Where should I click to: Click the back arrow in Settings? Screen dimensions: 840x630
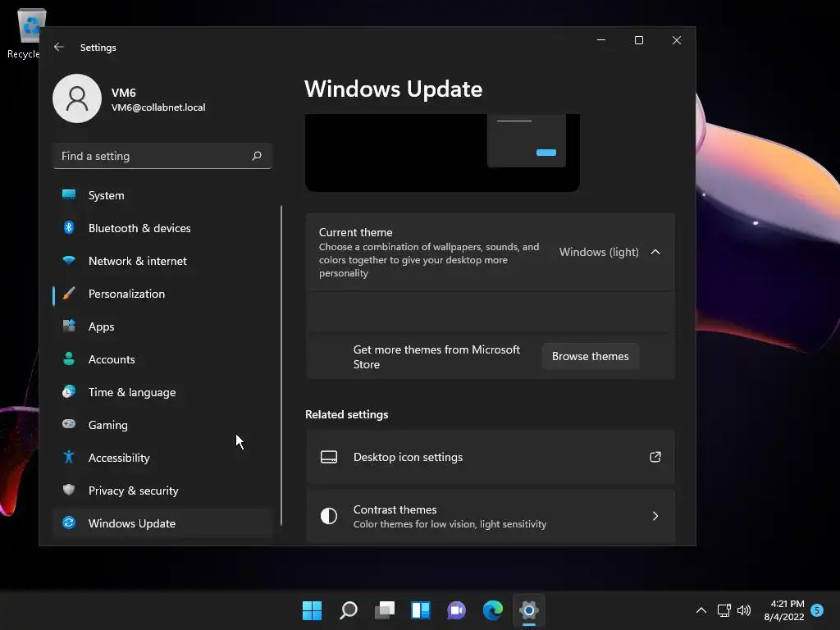[x=59, y=47]
